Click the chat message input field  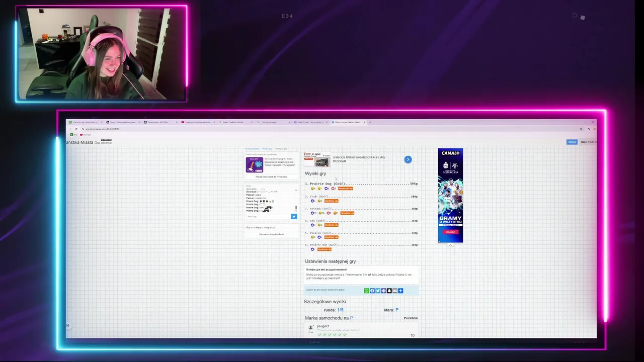point(268,217)
